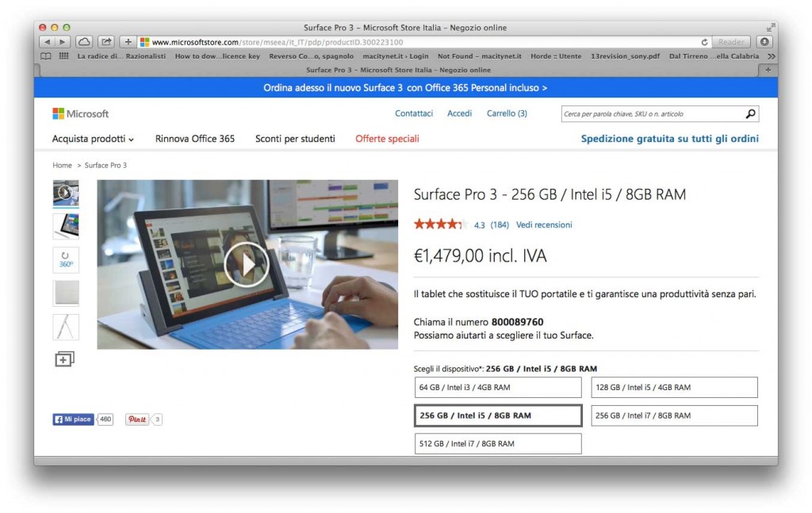Select 256 GB / Intel i7 / 8GB RAM
Viewport: 812px width, 513px height.
pos(674,415)
